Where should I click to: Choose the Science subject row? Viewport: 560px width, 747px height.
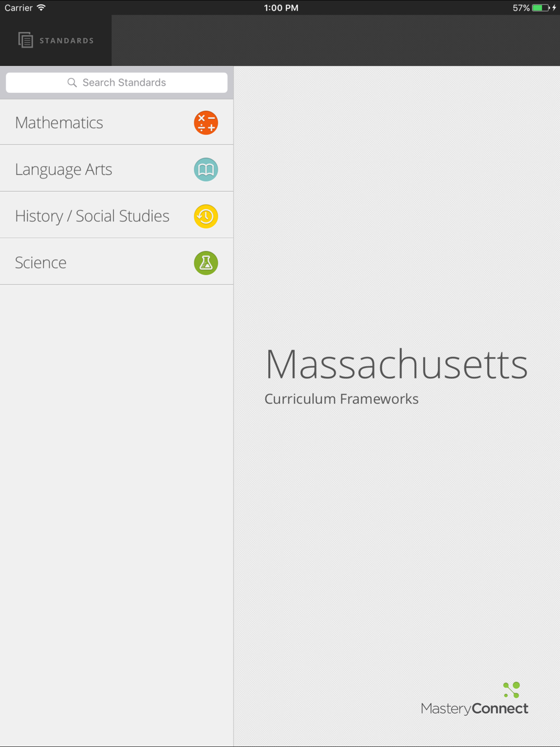[x=116, y=263]
